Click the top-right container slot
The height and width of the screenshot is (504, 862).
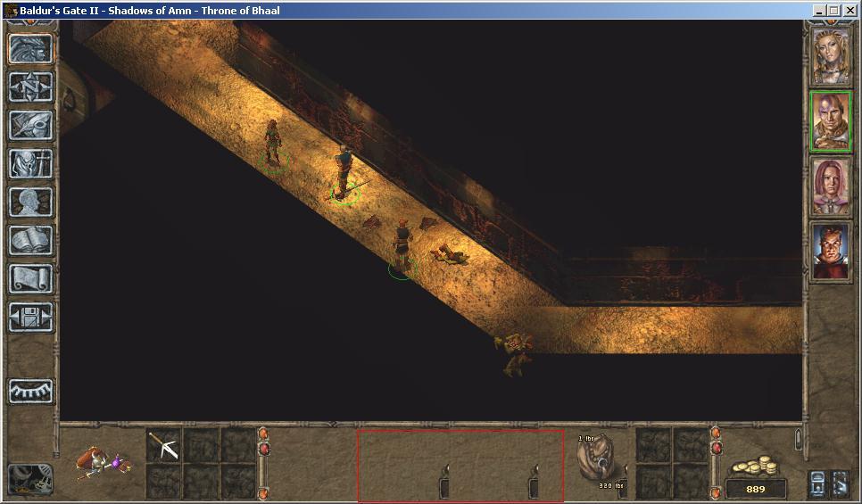pyautogui.click(x=238, y=445)
